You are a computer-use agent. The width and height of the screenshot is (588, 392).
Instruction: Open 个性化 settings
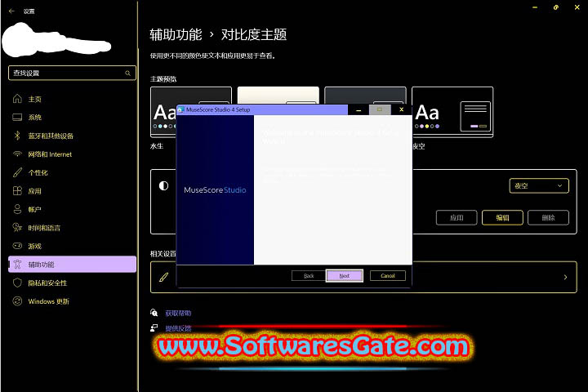click(x=72, y=172)
